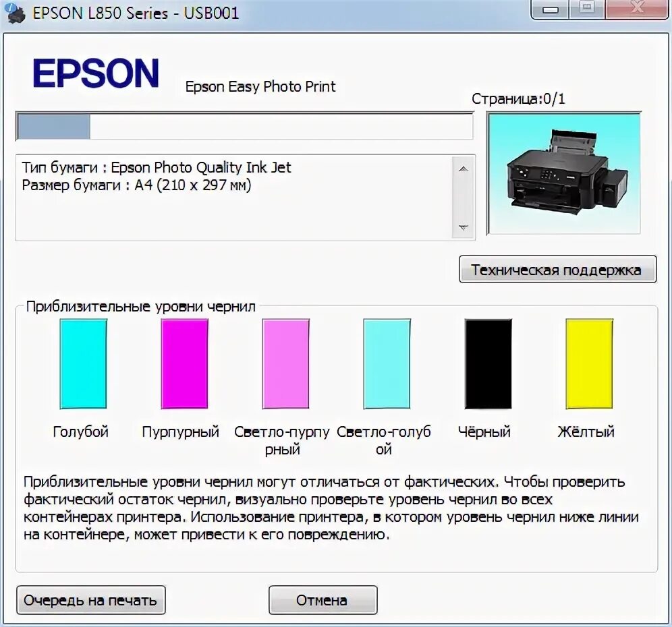Image resolution: width=672 pixels, height=627 pixels.
Task: Click the ink level warning paragraph
Action: (331, 508)
